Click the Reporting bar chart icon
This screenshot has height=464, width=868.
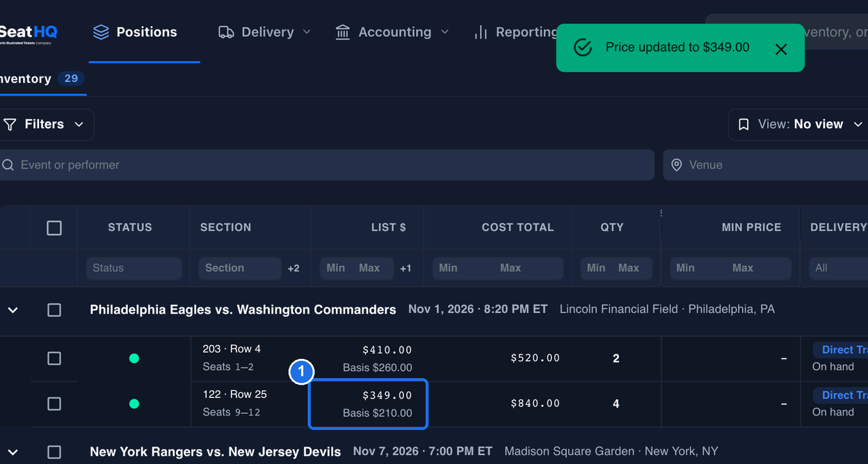[x=481, y=32]
